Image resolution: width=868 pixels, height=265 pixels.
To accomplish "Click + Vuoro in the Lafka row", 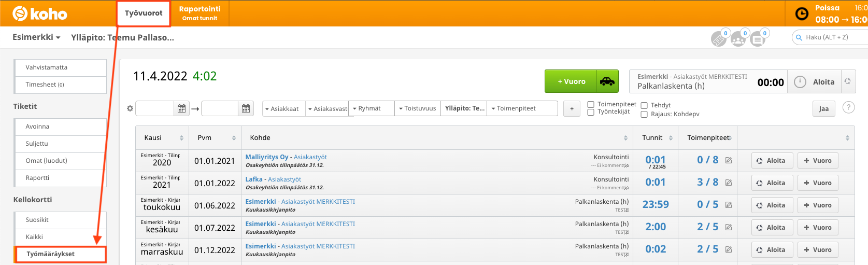I will (818, 183).
